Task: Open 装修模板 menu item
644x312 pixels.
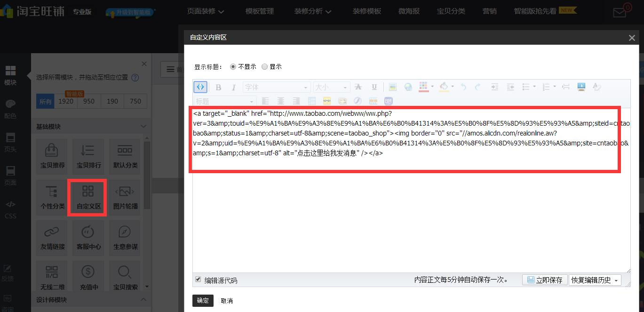Action: click(367, 11)
